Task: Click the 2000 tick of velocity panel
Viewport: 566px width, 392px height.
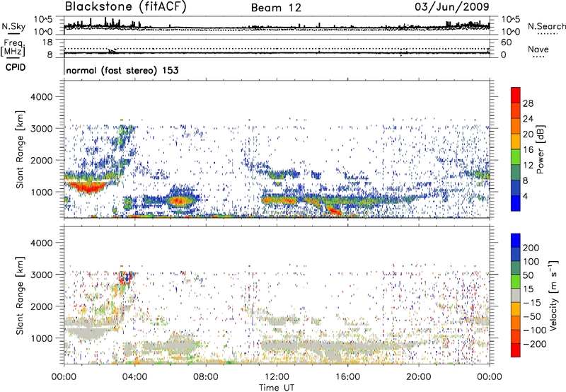Action: 41,306
